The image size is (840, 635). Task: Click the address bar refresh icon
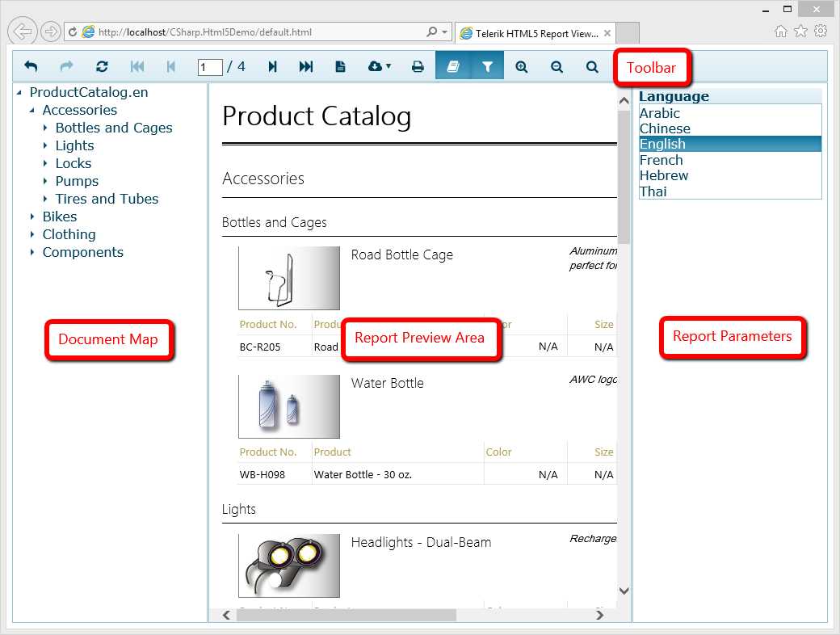(73, 32)
